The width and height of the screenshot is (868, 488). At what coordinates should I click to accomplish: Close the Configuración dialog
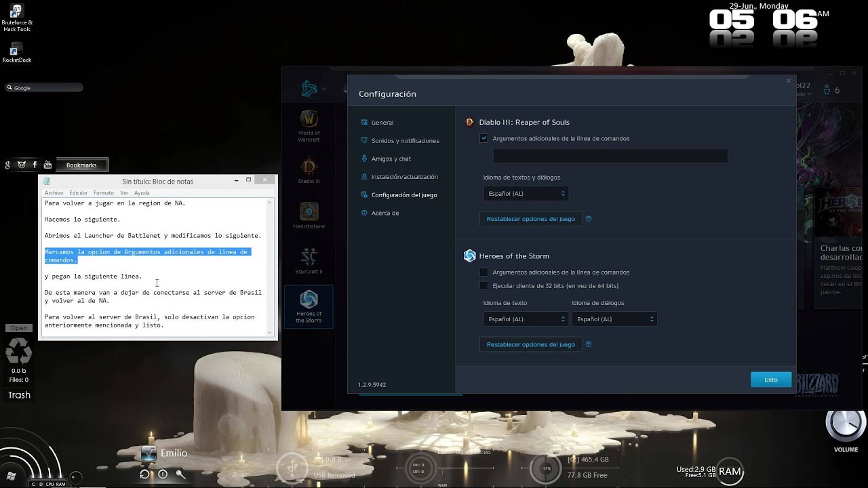pyautogui.click(x=788, y=81)
